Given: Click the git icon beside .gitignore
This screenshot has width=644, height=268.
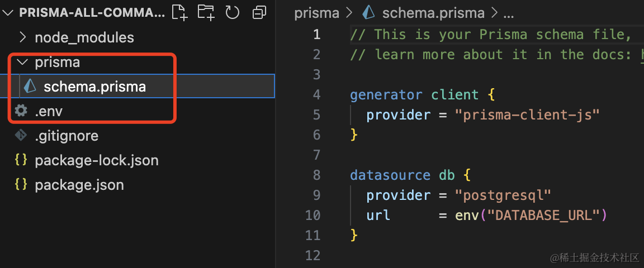Looking at the screenshot, I should pos(21,136).
